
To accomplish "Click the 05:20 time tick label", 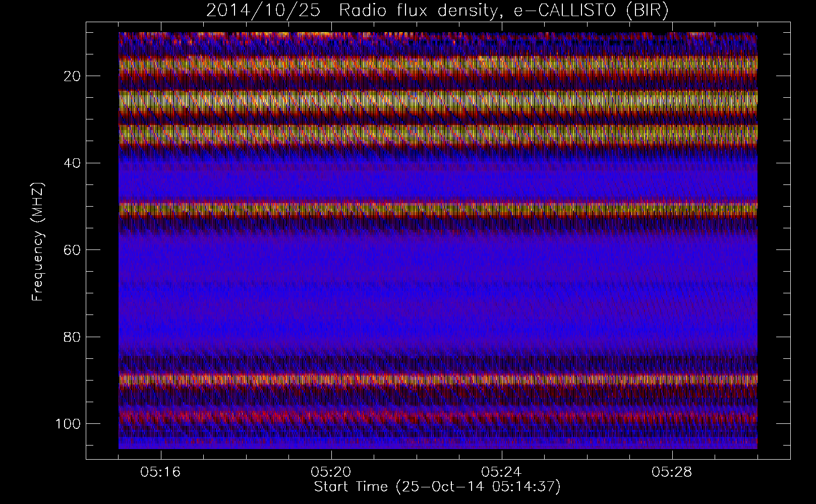I will click(331, 472).
